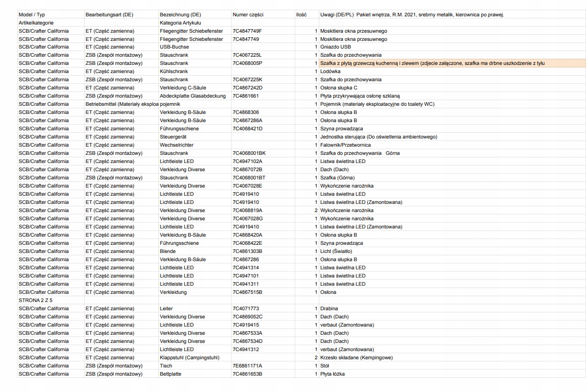Screen dimensions: 586x392
Task: Select the "Kühlschrank" designation cell
Action: tap(175, 72)
